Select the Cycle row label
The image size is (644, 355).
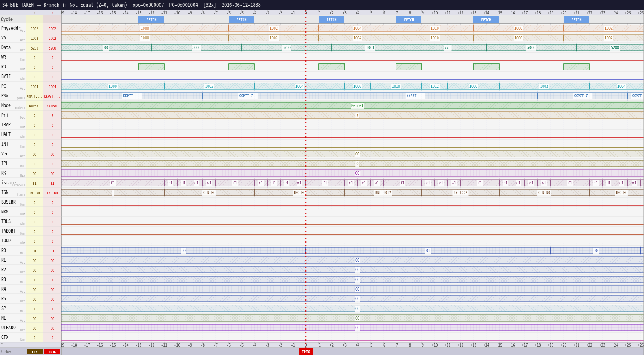coord(7,19)
